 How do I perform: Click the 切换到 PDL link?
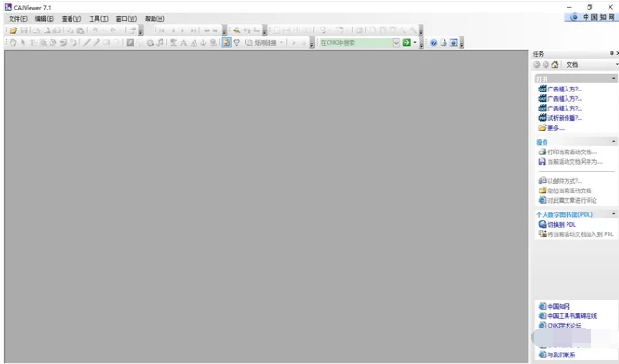click(562, 224)
